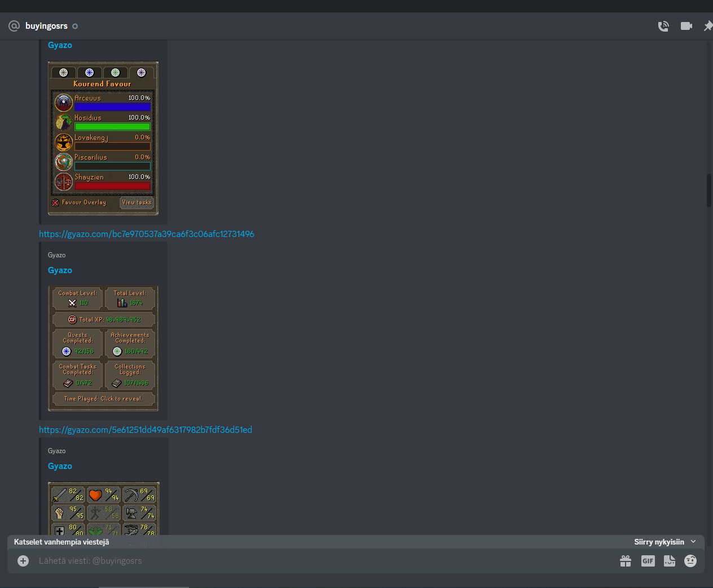Open the Combat Level summary screenshot thumbnail
The width and height of the screenshot is (713, 588).
(x=103, y=348)
